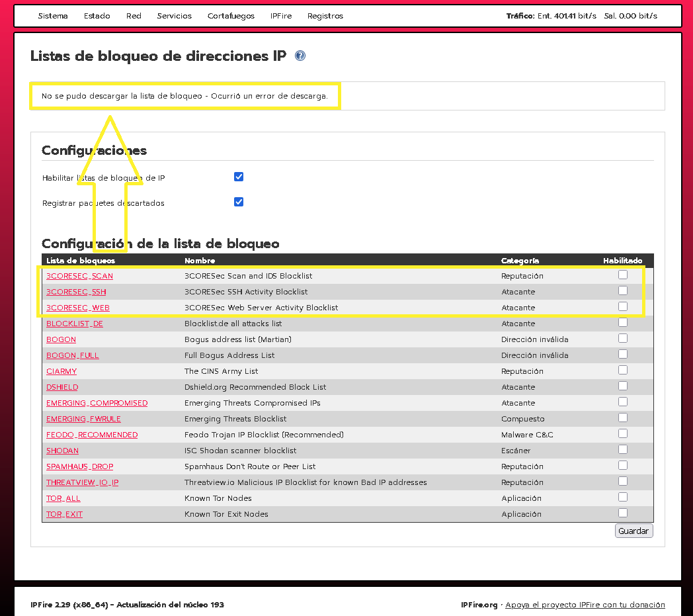Enable the BOGON checkbox

point(623,339)
